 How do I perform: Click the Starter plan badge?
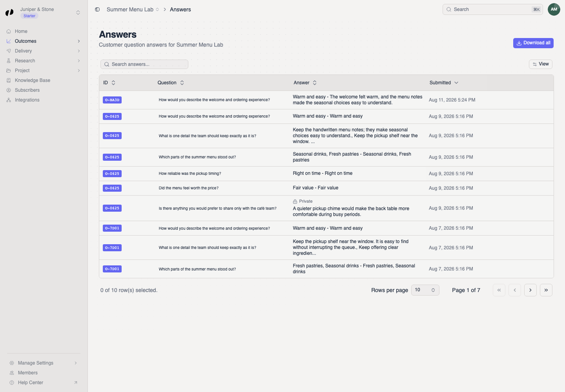29,16
